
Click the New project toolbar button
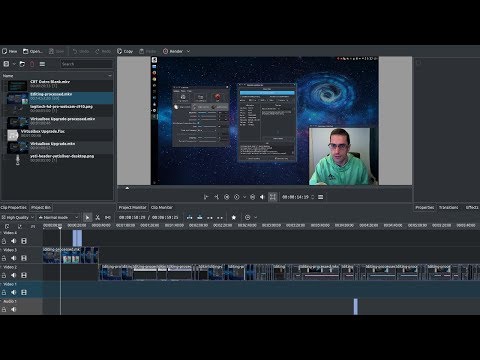click(x=9, y=51)
